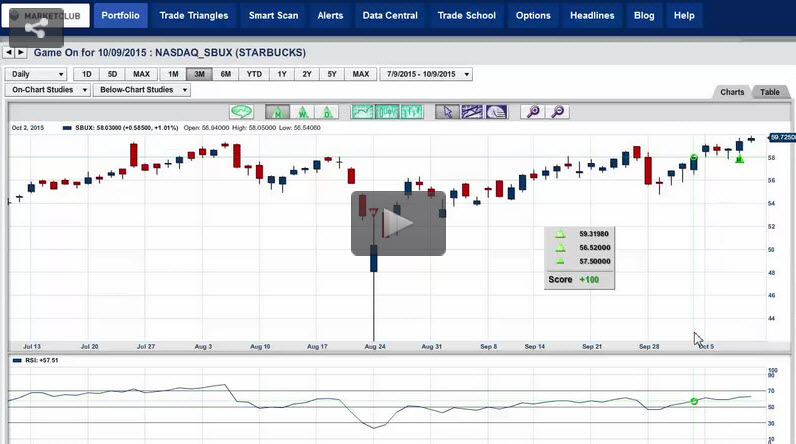The height and width of the screenshot is (444, 796).
Task: Click the share icon overlay
Action: 36,28
